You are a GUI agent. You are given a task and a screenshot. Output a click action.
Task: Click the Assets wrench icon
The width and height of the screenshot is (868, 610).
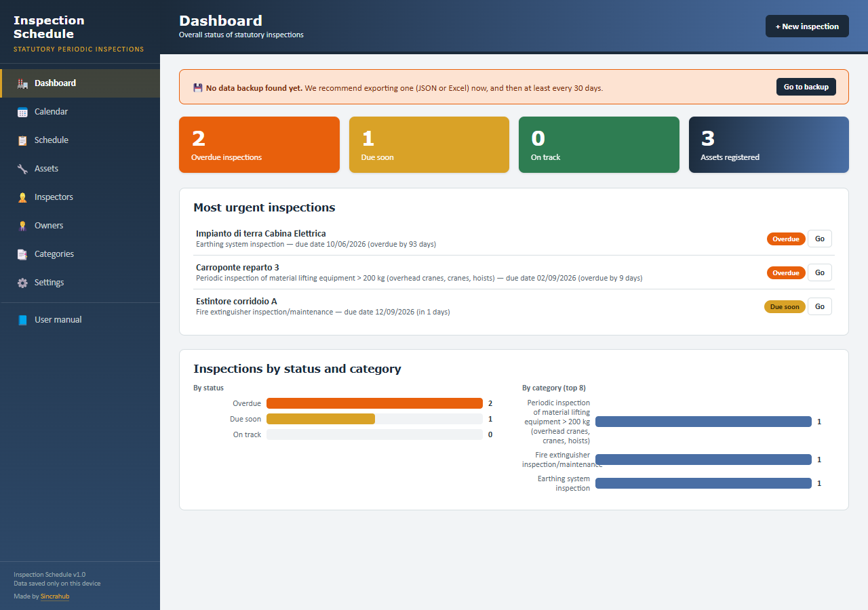(x=22, y=169)
